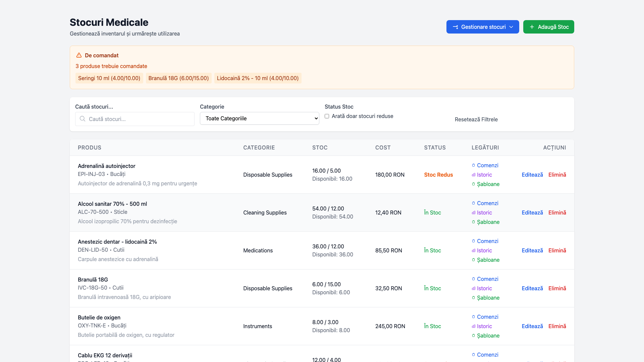Viewport: 644px width, 362px height.
Task: Remove the Anestezic dentar item
Action: 557,250
